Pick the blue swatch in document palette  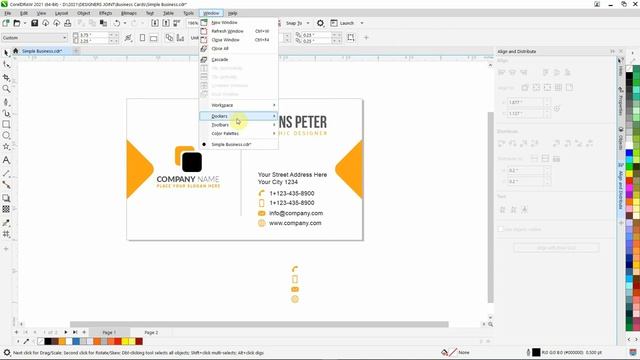(x=76, y=341)
